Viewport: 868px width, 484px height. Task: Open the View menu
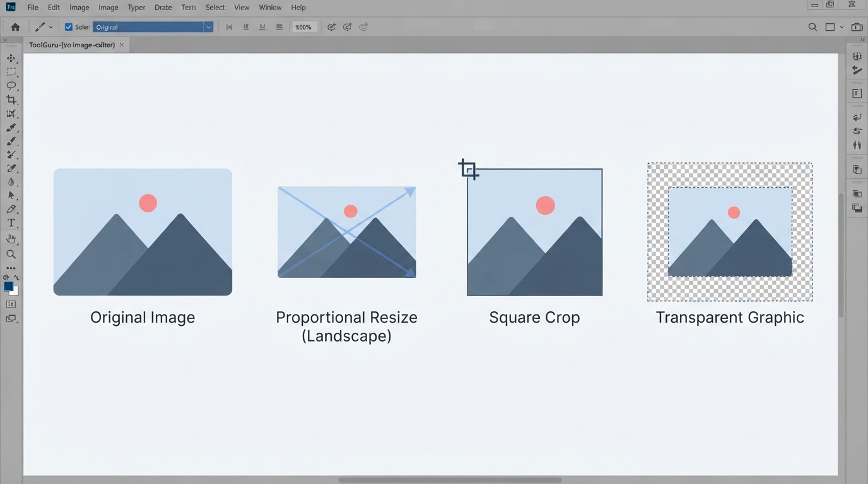pos(242,8)
